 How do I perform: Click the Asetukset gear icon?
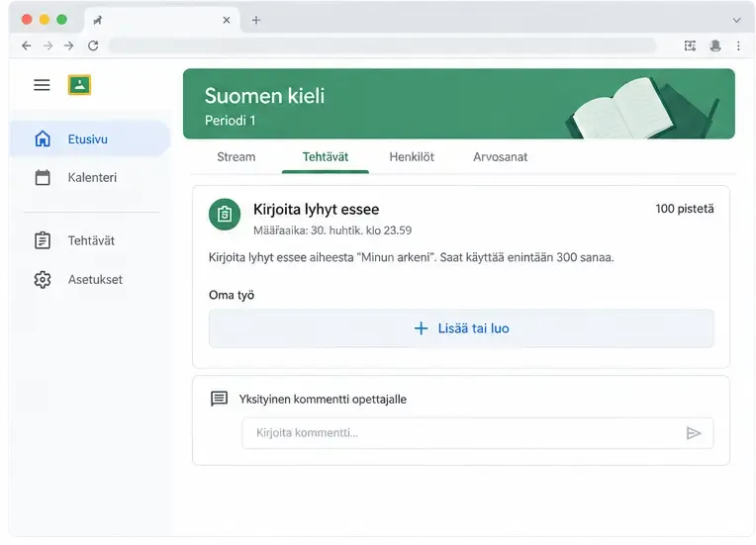(43, 280)
